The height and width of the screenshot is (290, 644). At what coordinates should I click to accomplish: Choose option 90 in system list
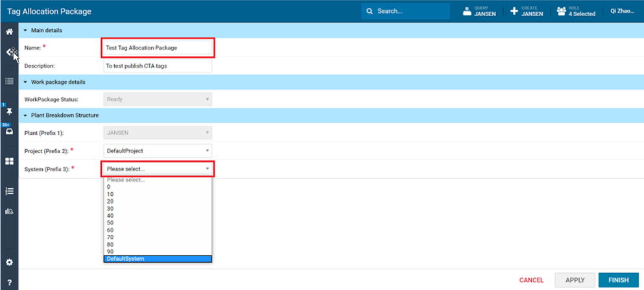pos(158,251)
